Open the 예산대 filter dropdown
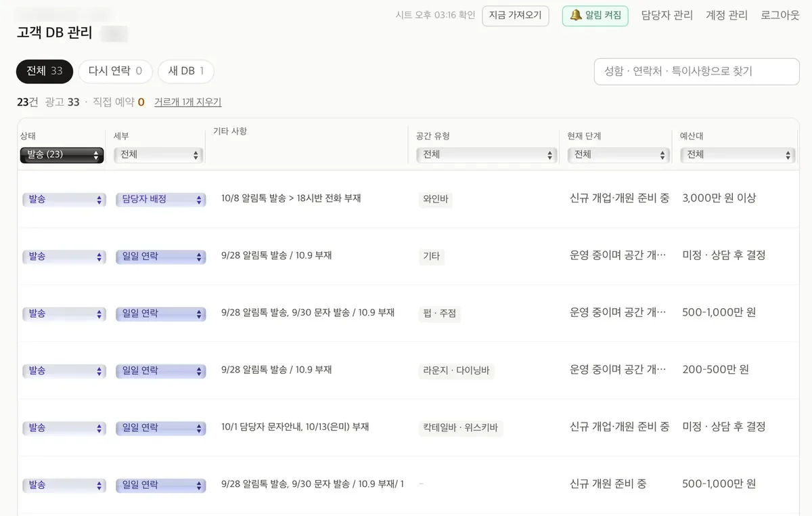Image resolution: width=812 pixels, height=516 pixels. click(737, 155)
